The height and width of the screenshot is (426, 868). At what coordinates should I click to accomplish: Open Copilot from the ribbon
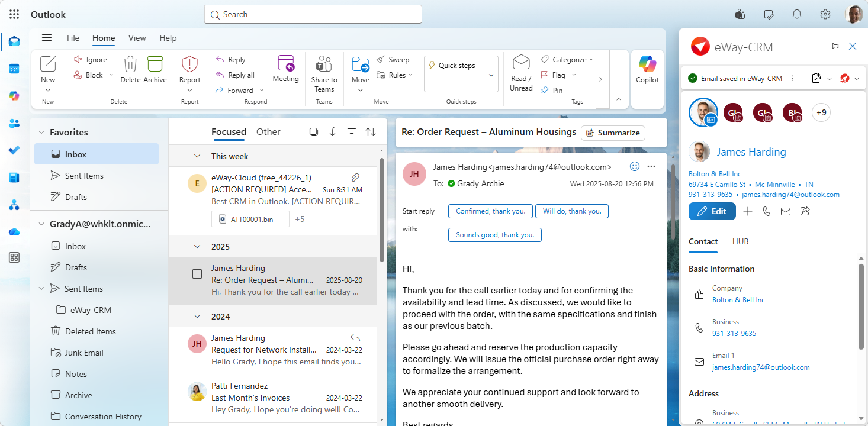tap(647, 70)
